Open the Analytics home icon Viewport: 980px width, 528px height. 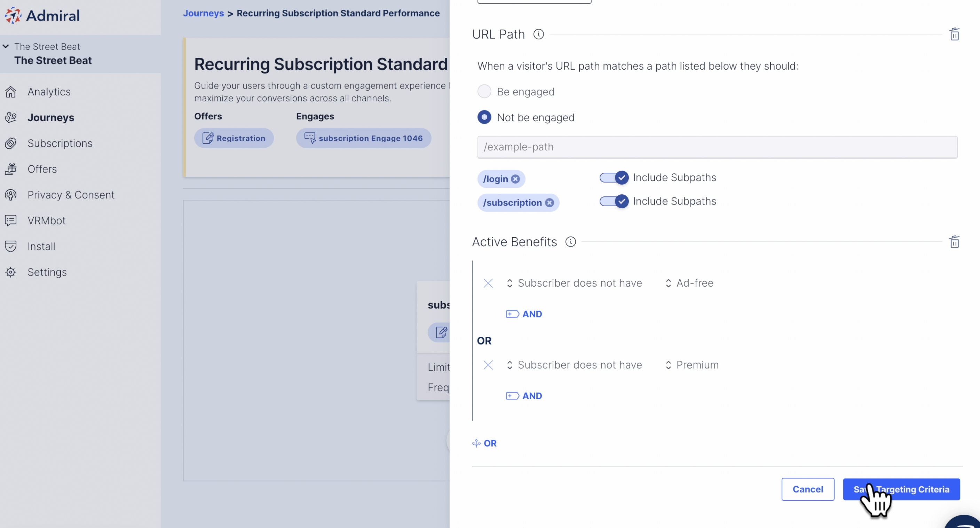pos(11,92)
